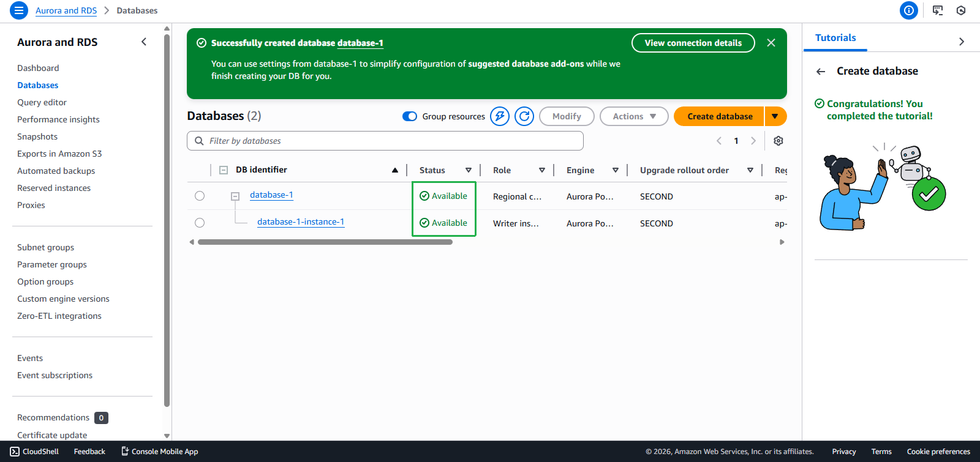Switch to the Tutorials tab
This screenshot has height=462, width=980.
(x=835, y=38)
